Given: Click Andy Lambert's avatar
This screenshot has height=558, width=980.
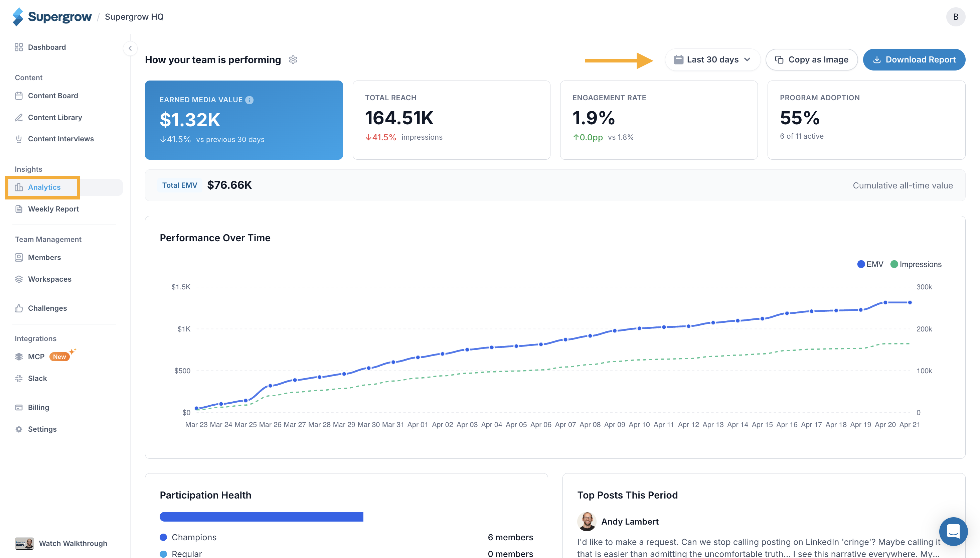Looking at the screenshot, I should click(587, 521).
